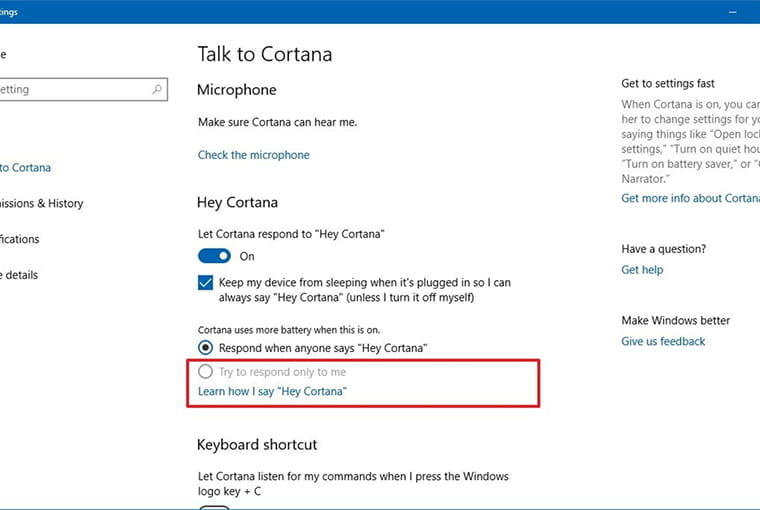Focus the 'Find a setting' search field
Image resolution: width=760 pixels, height=510 pixels.
click(x=70, y=89)
